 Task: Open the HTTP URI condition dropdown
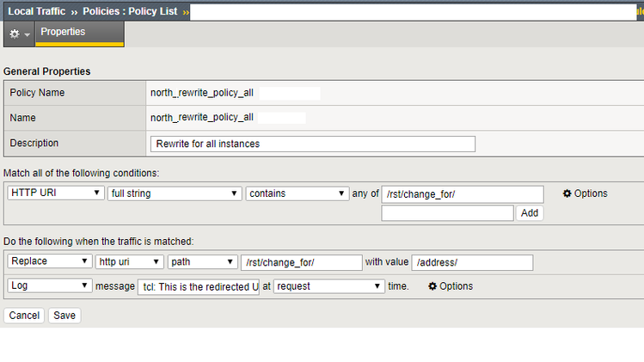coord(55,193)
